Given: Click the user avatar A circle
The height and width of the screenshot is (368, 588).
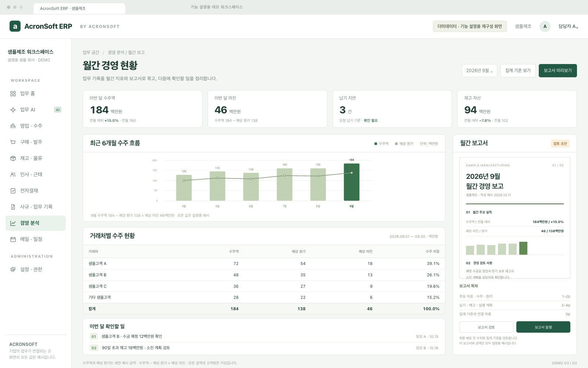Looking at the screenshot, I should (545, 26).
